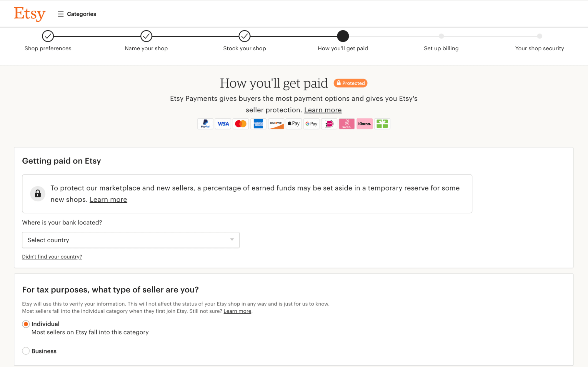
Task: Go back to Shop preferences step
Action: pos(48,36)
